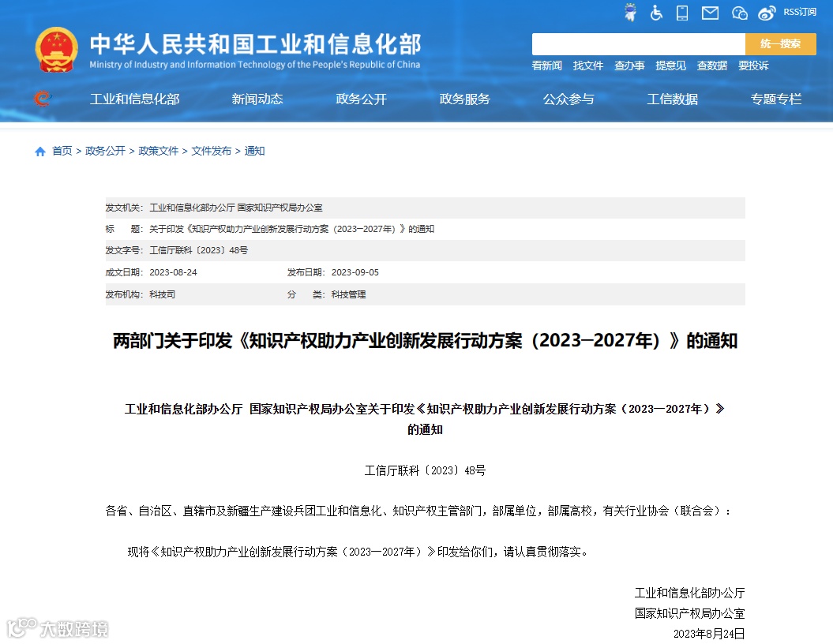Go to 文件发布 in breadcrumb
The image size is (833, 644).
tap(212, 152)
